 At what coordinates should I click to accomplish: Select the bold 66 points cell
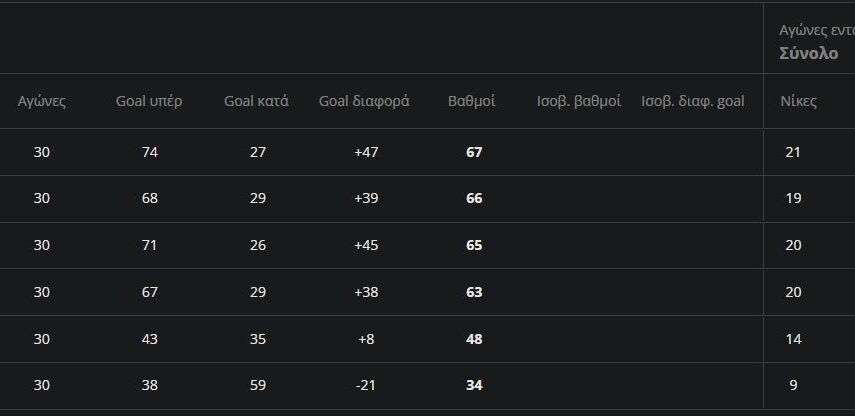point(474,199)
